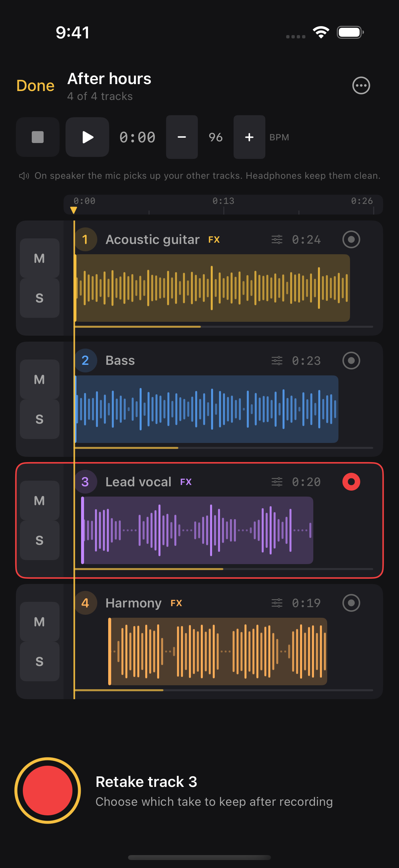Select the Lead vocal waveform clip
Image resolution: width=399 pixels, height=868 pixels.
coord(197,530)
